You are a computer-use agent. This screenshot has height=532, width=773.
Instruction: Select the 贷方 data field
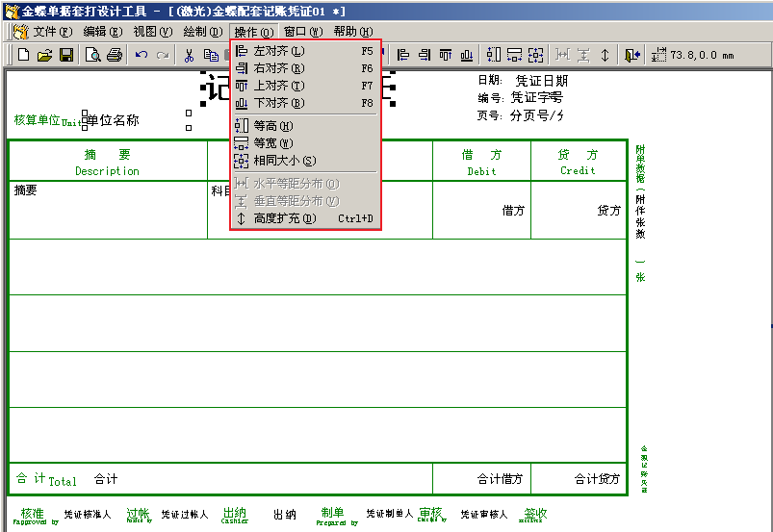click(608, 211)
